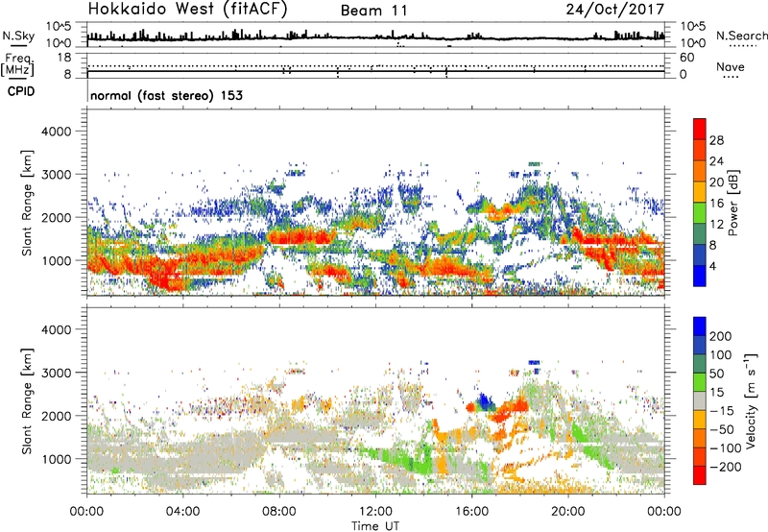The height and width of the screenshot is (532, 768).
Task: Click the 'Beam 11' label
Action: pyautogui.click(x=374, y=11)
